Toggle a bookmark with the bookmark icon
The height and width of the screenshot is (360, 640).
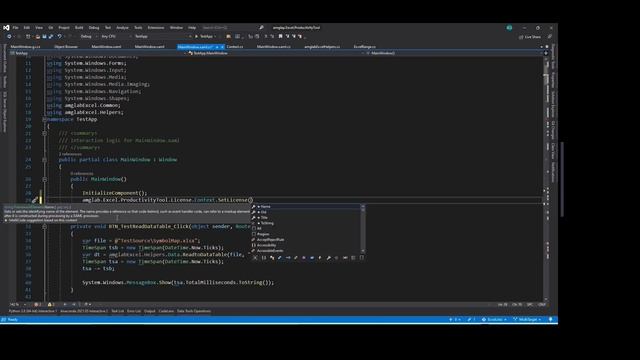[280, 36]
